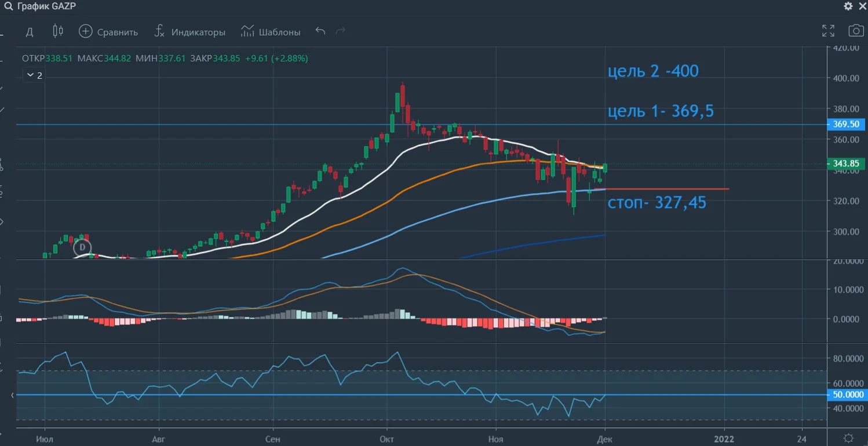Open the price scale settings gear at bottom right
868x446 pixels.
(848, 437)
